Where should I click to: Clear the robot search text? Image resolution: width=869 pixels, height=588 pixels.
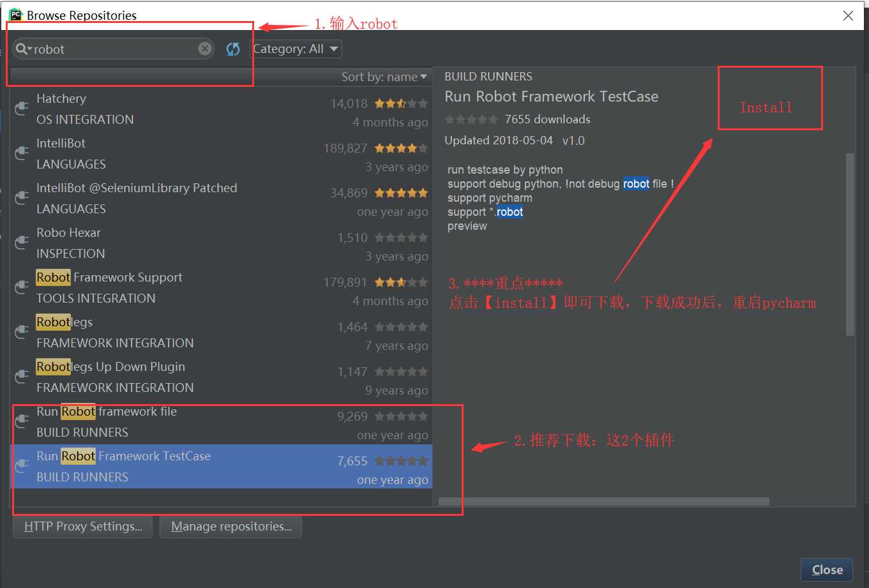tap(204, 49)
